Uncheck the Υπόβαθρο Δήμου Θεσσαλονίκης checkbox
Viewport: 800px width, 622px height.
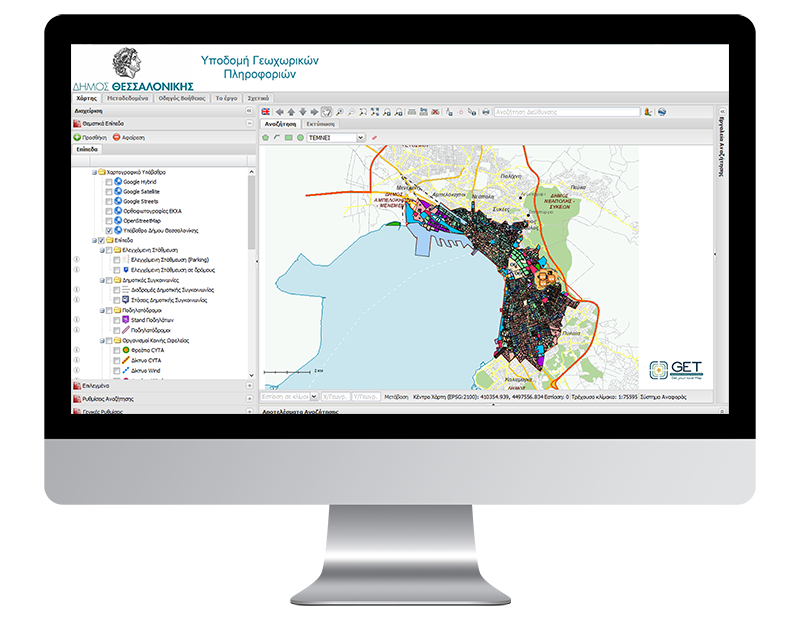[x=109, y=231]
